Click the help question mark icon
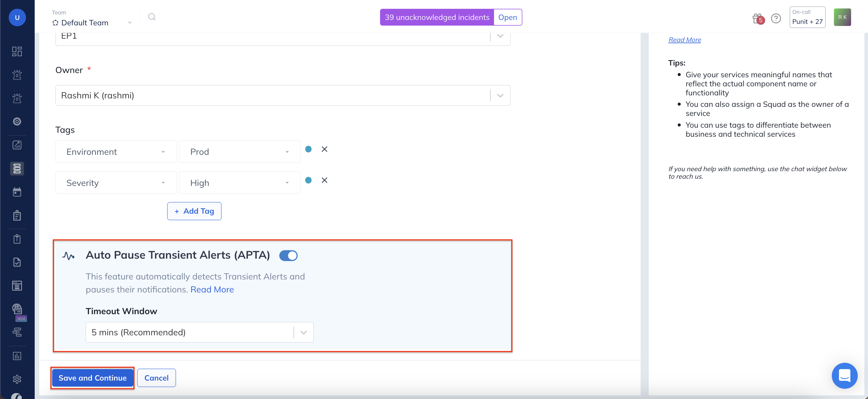The height and width of the screenshot is (399, 868). coord(776,18)
